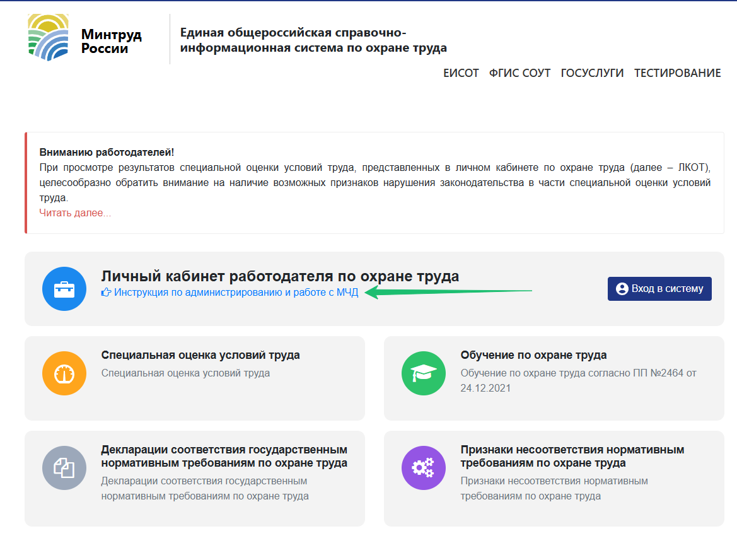This screenshot has width=737, height=560.
Task: Click the green graduation cap icon
Action: (x=423, y=374)
